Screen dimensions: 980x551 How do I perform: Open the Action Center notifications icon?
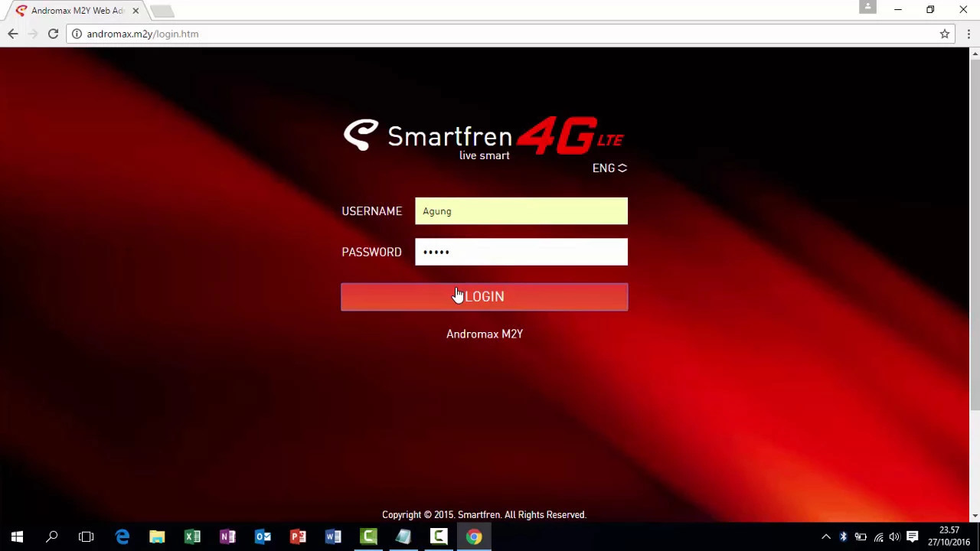click(912, 537)
